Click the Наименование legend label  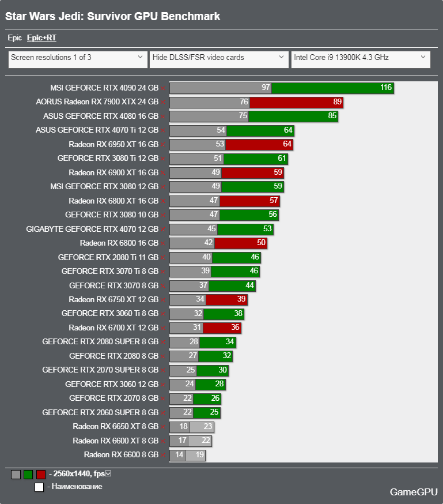click(77, 487)
